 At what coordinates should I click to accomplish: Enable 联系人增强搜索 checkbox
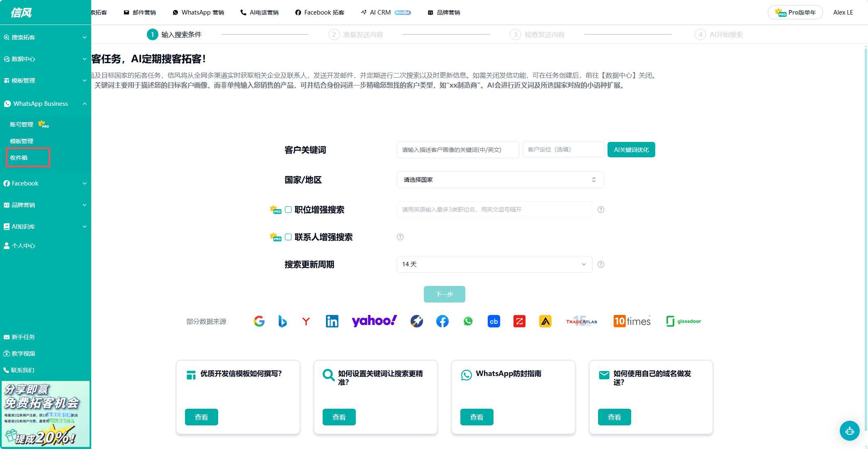click(288, 237)
